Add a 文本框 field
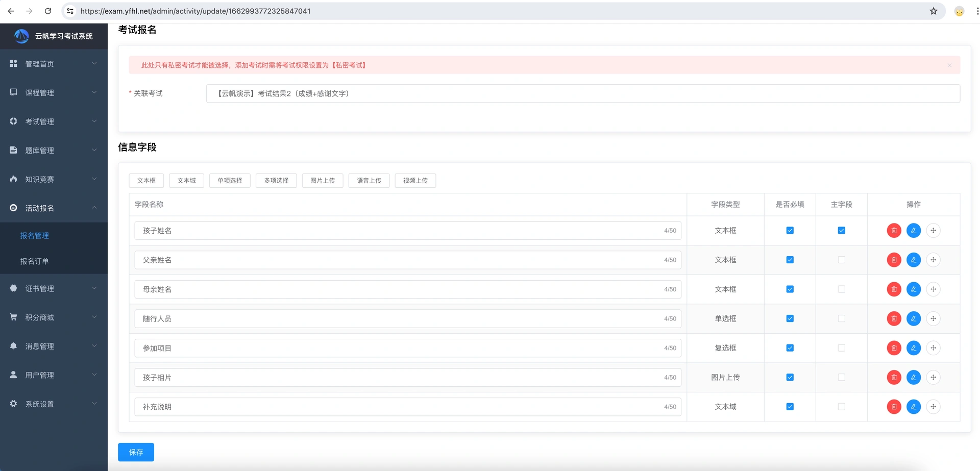This screenshot has height=471, width=980. point(146,181)
